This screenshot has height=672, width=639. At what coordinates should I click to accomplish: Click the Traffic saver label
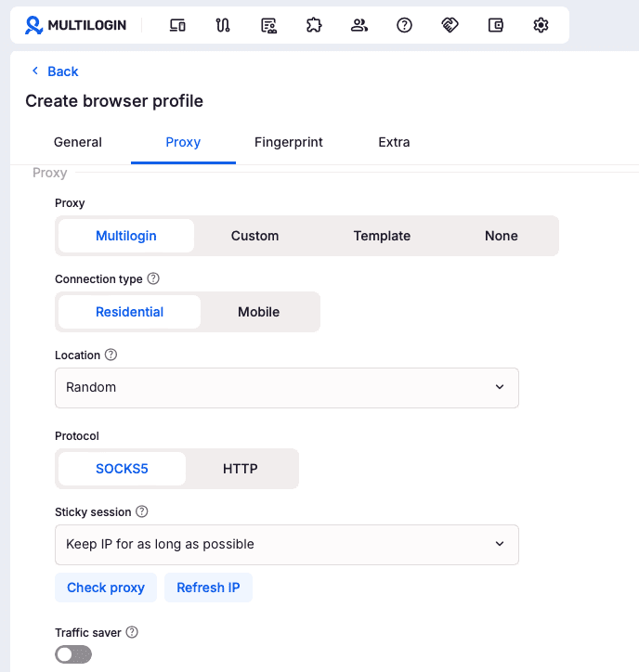pyautogui.click(x=88, y=633)
